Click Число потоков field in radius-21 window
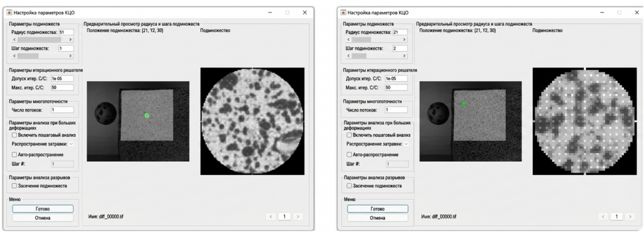 (x=396, y=110)
